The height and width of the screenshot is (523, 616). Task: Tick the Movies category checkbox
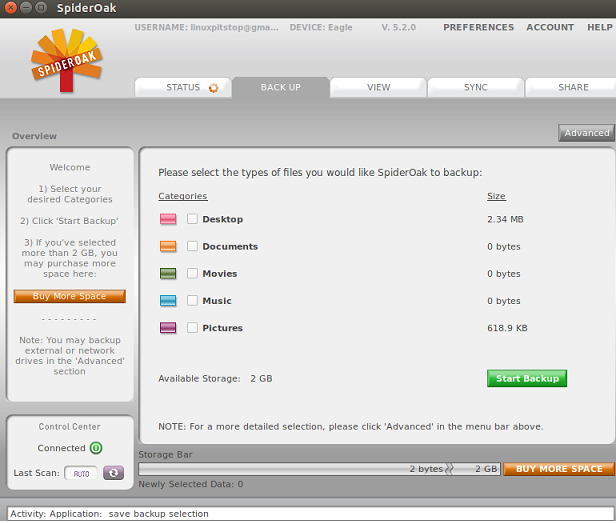tap(192, 273)
